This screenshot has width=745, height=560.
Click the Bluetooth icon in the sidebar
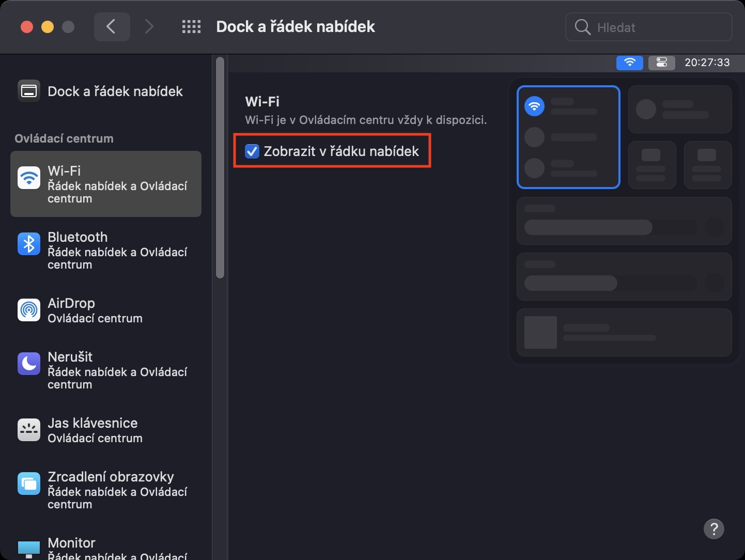click(x=29, y=244)
